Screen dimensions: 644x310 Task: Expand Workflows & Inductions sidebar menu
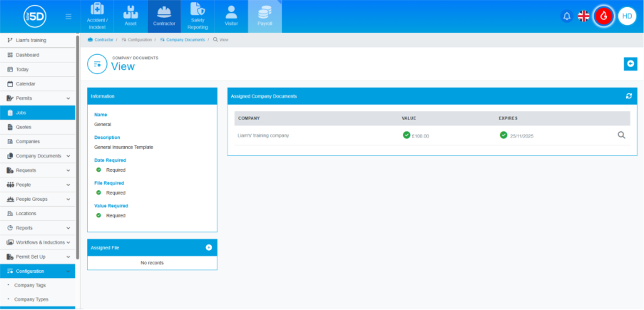click(x=37, y=242)
